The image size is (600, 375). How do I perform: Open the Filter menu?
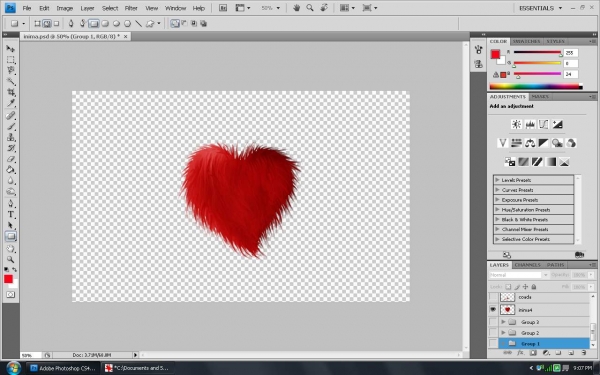coord(131,8)
